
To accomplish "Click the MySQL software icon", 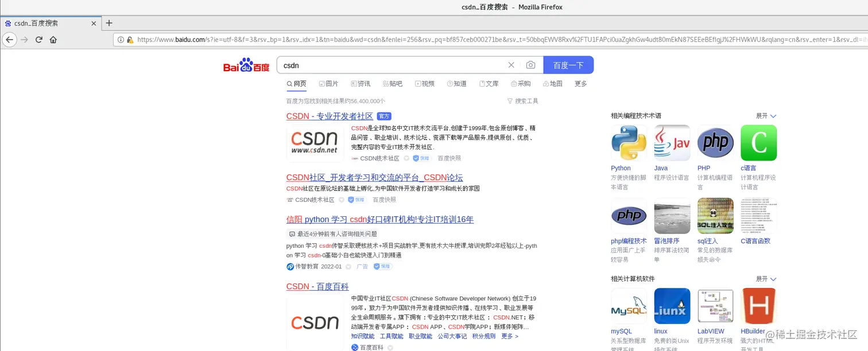I will [x=629, y=306].
